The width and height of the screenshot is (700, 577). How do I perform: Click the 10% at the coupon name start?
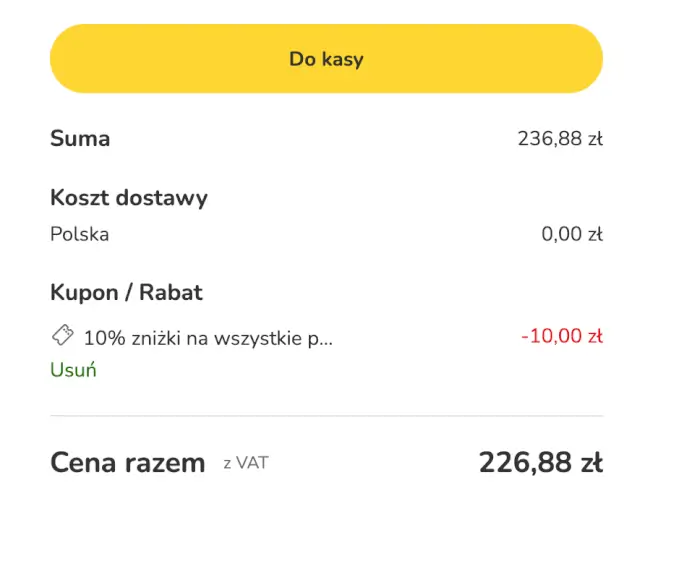(x=104, y=337)
